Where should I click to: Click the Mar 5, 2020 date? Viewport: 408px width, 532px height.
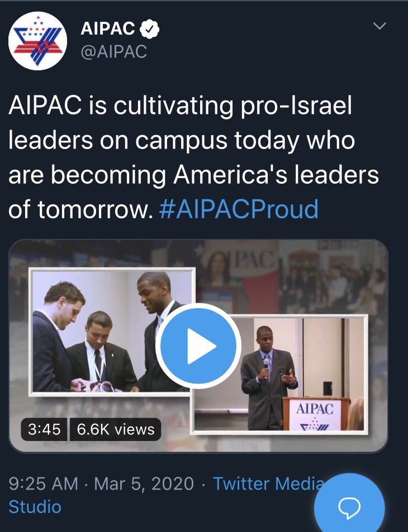coord(144,483)
